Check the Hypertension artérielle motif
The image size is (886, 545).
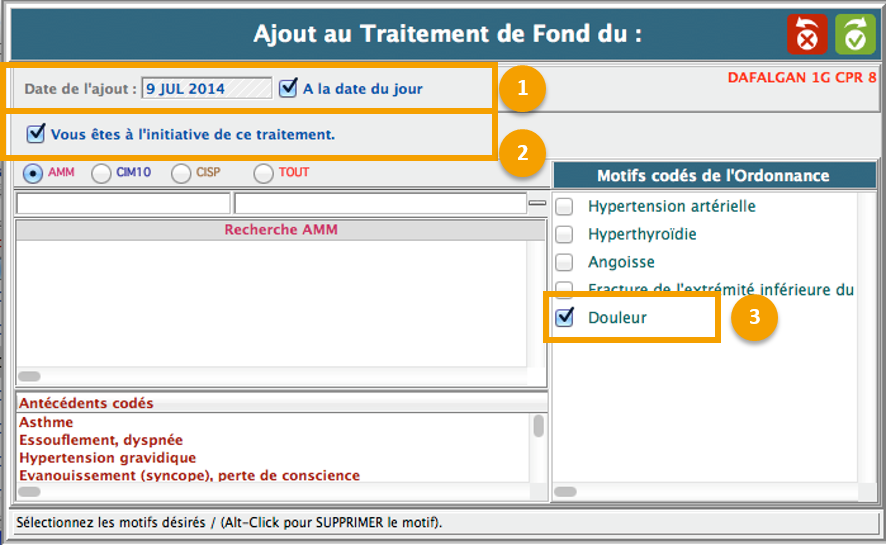pos(565,207)
